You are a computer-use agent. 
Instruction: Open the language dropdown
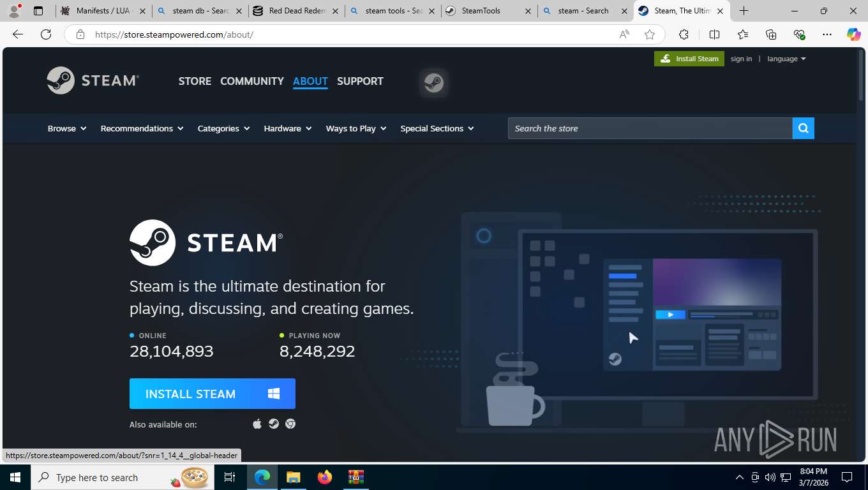[x=786, y=59]
